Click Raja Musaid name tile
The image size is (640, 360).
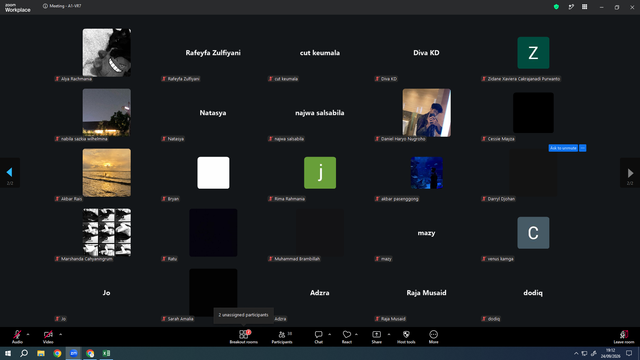click(427, 293)
